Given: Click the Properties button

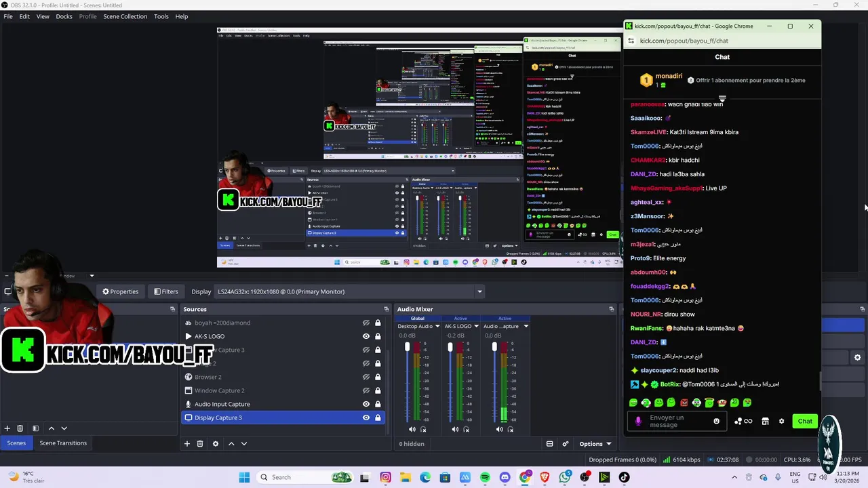Looking at the screenshot, I should click(x=120, y=291).
